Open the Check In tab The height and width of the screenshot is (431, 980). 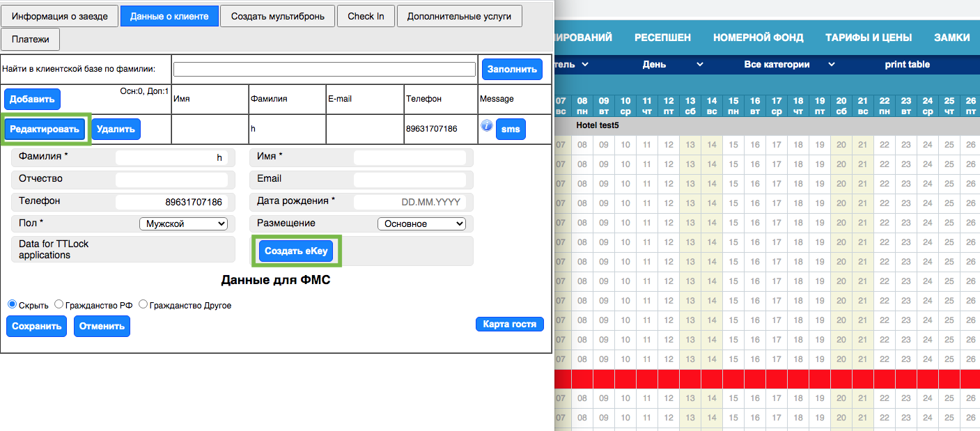click(366, 16)
